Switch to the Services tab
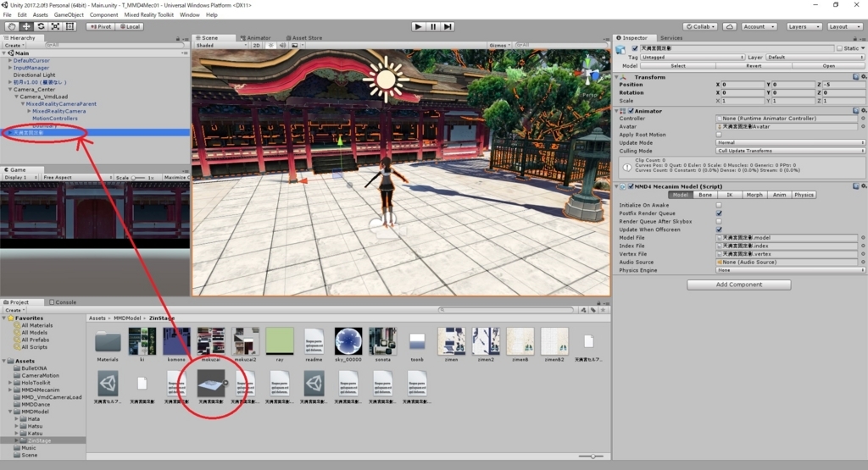868x470 pixels. (671, 37)
